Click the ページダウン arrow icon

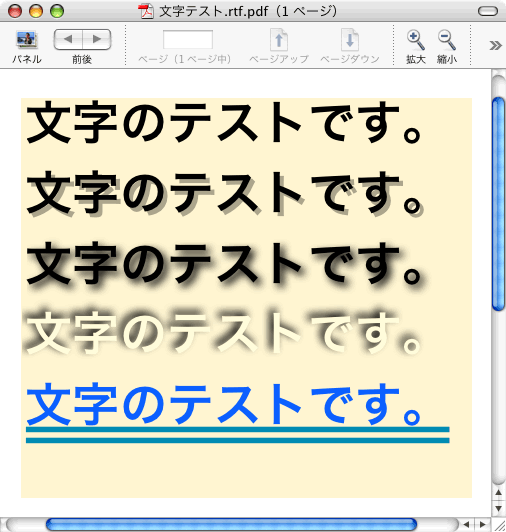350,40
